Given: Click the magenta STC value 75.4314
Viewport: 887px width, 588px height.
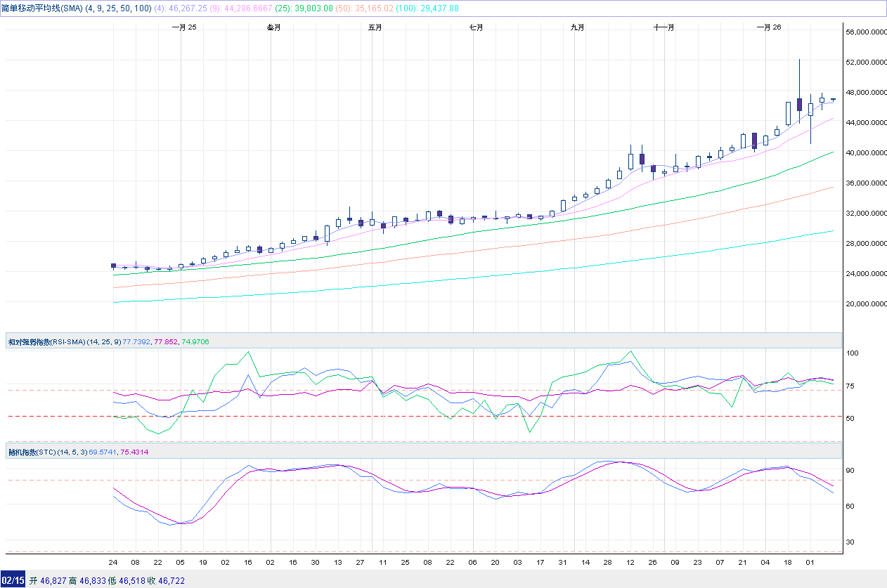Looking at the screenshot, I should pos(134,452).
